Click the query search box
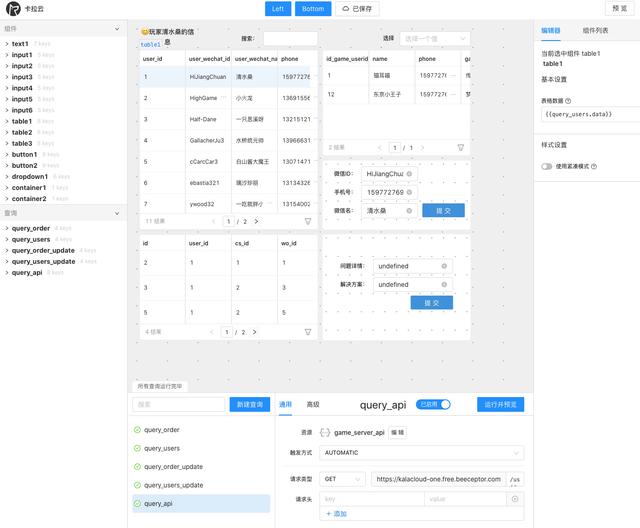 tap(179, 404)
